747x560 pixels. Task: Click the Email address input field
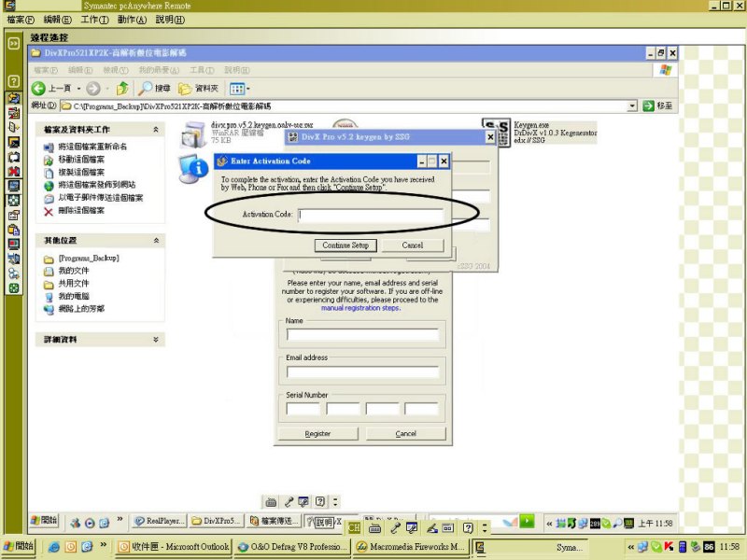click(362, 371)
